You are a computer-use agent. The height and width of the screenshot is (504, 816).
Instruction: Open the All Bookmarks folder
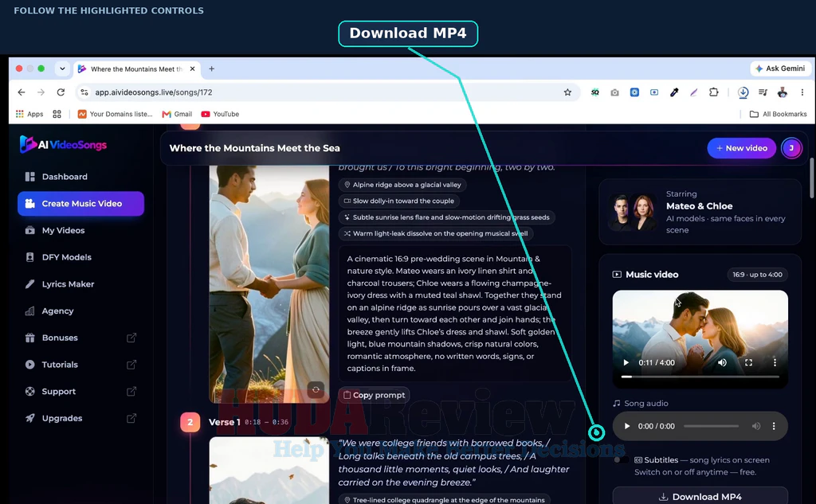point(778,114)
